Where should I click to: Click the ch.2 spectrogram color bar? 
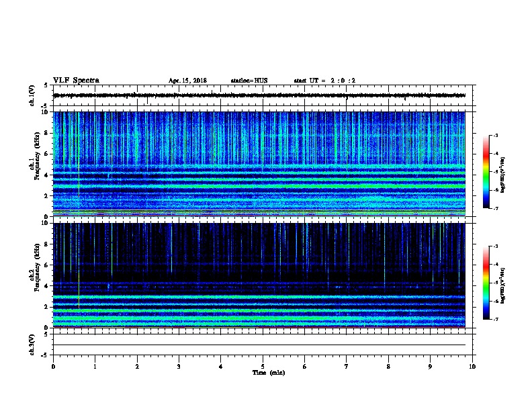(x=486, y=283)
